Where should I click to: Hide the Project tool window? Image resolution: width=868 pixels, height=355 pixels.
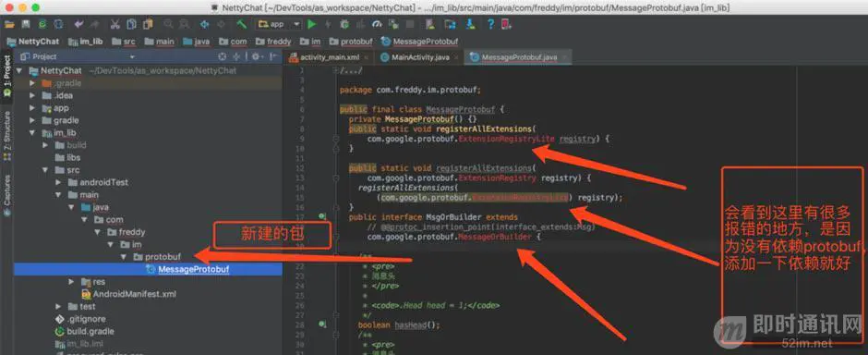coord(273,56)
